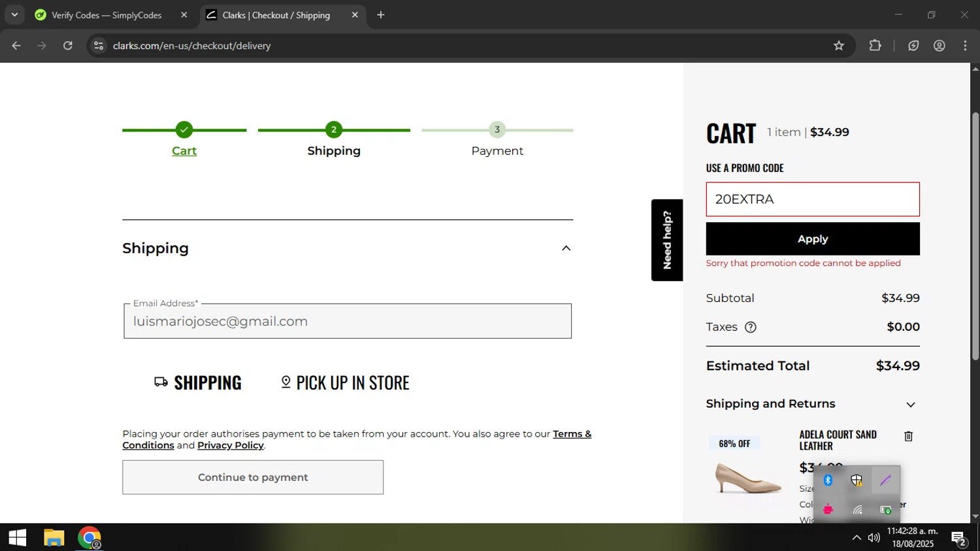Click forward navigation arrow
980x551 pixels.
pyautogui.click(x=42, y=46)
